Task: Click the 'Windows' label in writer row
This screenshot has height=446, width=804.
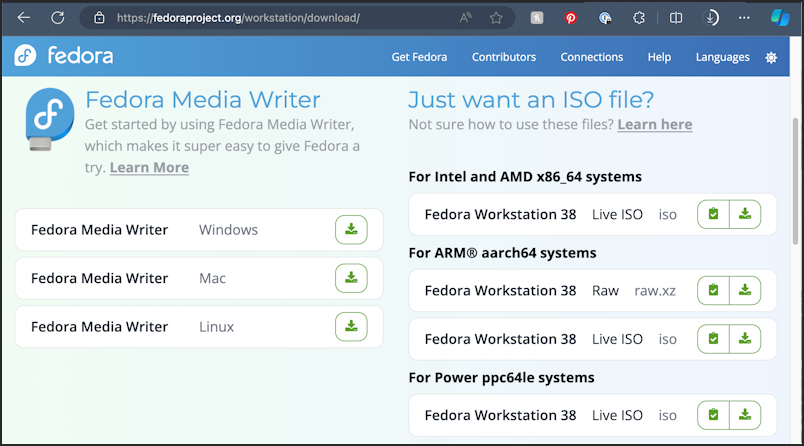Action: coord(228,230)
